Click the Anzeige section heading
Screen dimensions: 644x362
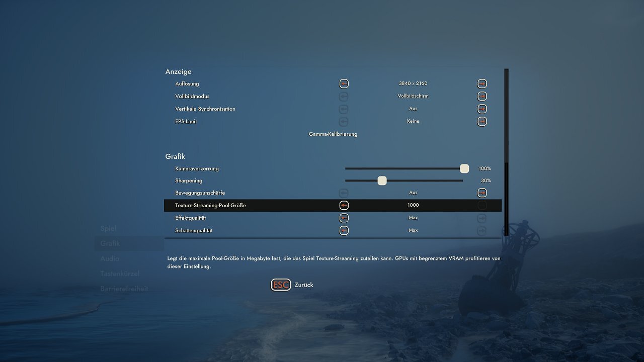[179, 72]
